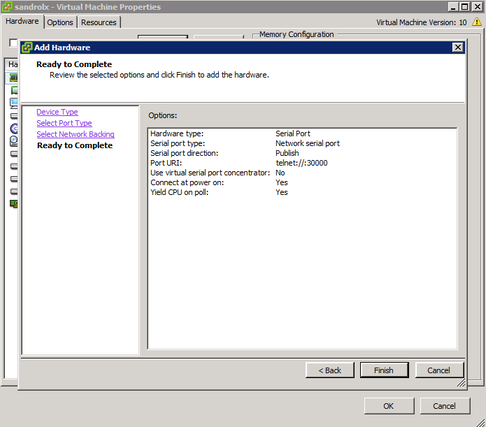This screenshot has height=427, width=486.
Task: Open the Select Port Type step link
Action: [64, 123]
